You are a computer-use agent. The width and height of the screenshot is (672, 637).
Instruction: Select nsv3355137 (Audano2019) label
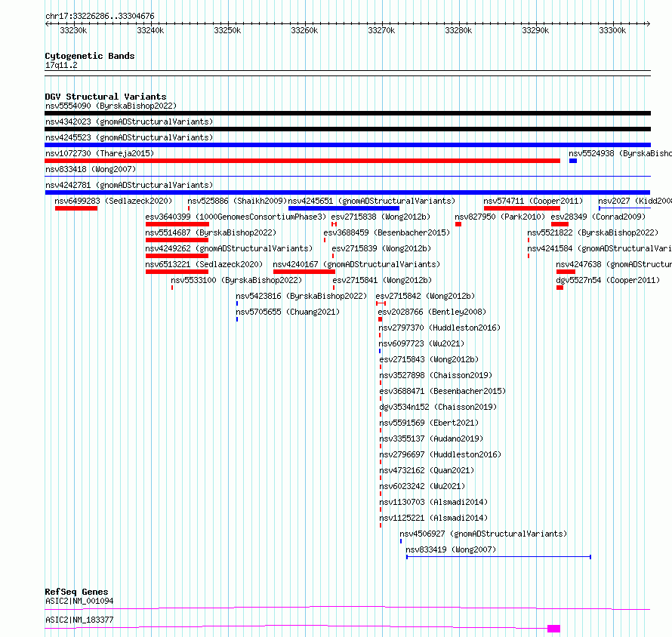pos(431,439)
